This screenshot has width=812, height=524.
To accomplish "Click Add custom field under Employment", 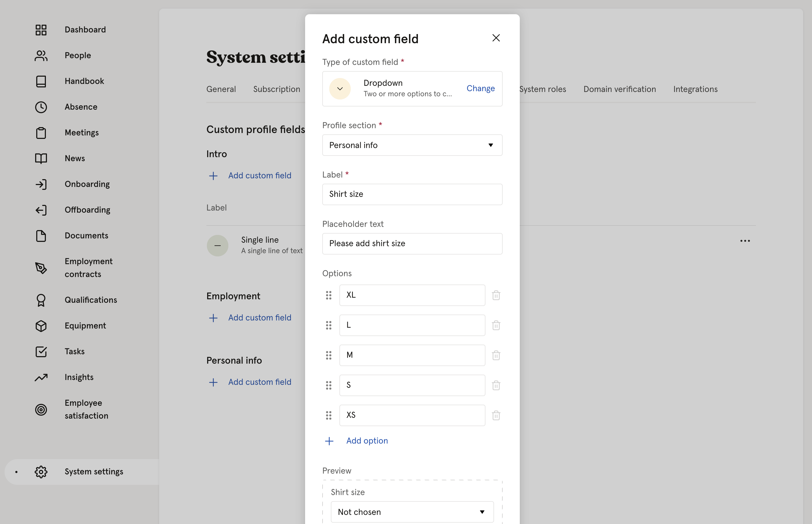I will [260, 318].
